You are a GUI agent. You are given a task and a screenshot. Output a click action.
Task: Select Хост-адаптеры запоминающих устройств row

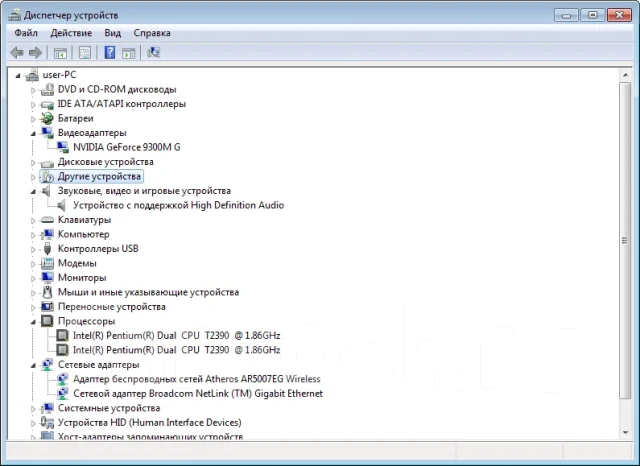click(150, 436)
